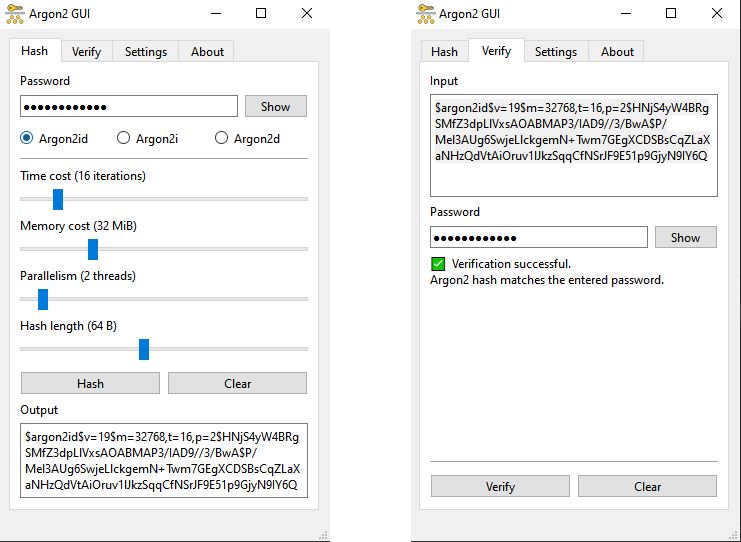Open the Settings tab in the left window
The height and width of the screenshot is (542, 741).
146,52
